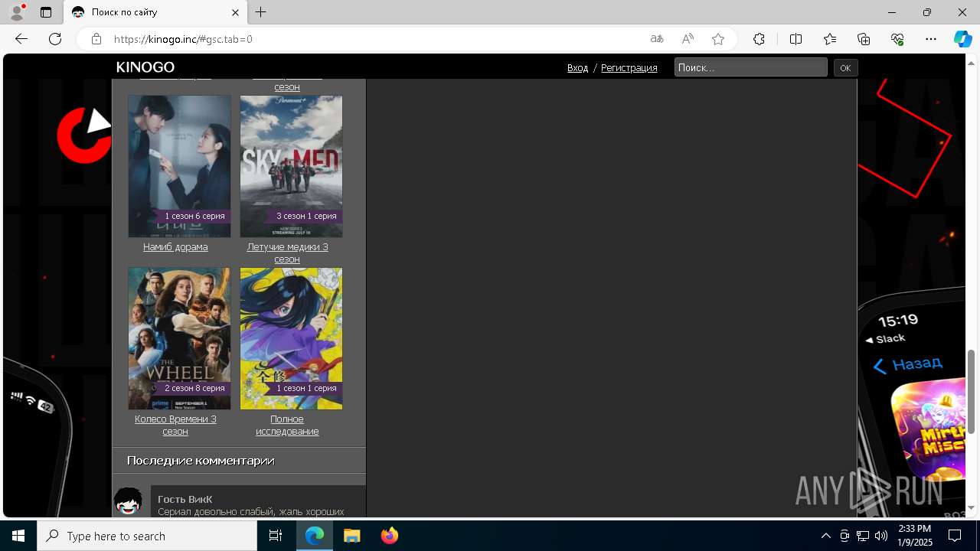Open the taskbar clock and date

914,536
